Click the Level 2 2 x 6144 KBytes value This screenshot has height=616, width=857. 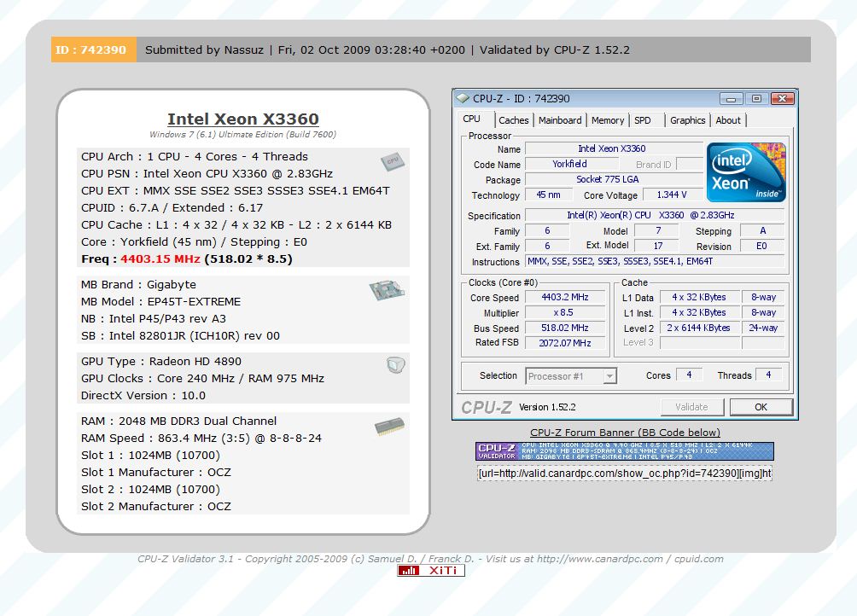pyautogui.click(x=699, y=328)
